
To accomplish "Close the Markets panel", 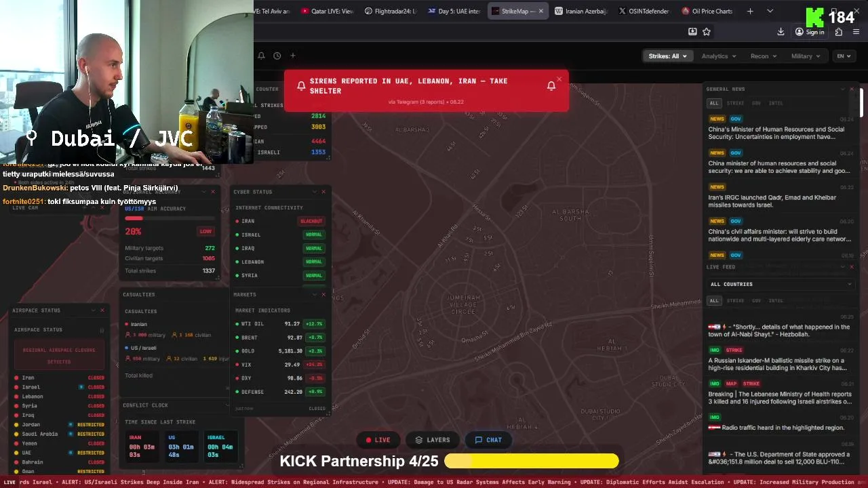I will [323, 295].
